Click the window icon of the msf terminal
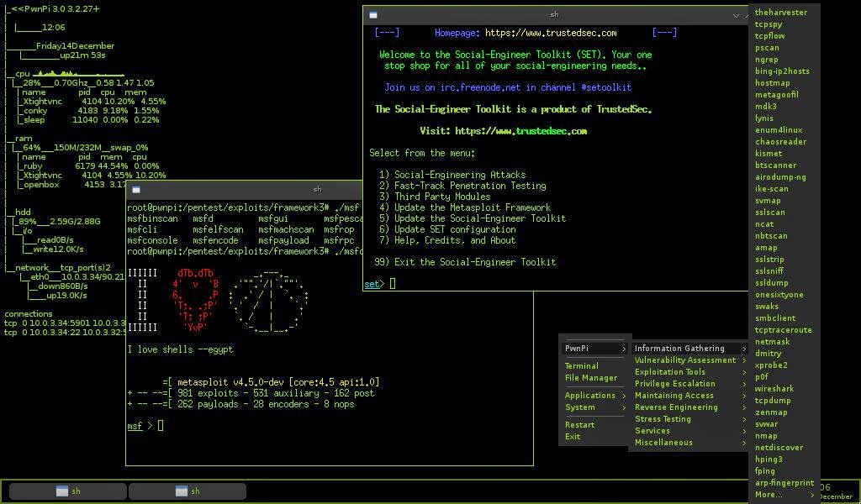This screenshot has height=504, width=861. [136, 190]
